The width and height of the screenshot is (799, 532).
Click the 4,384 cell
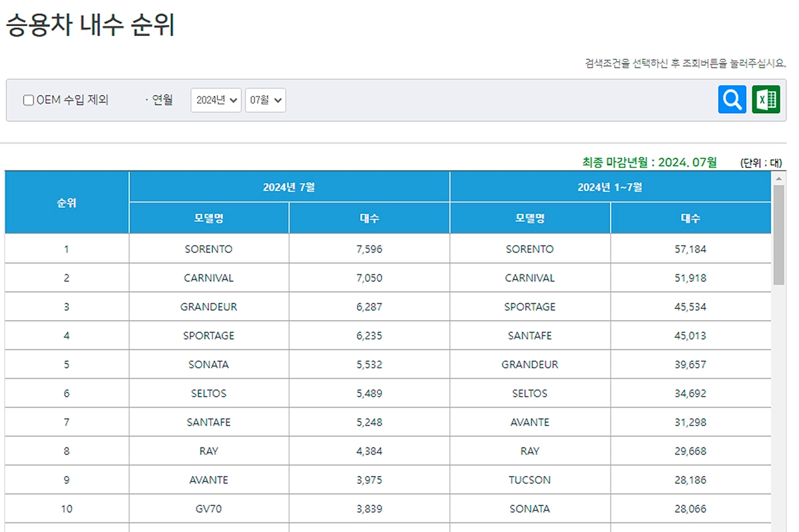tap(370, 451)
